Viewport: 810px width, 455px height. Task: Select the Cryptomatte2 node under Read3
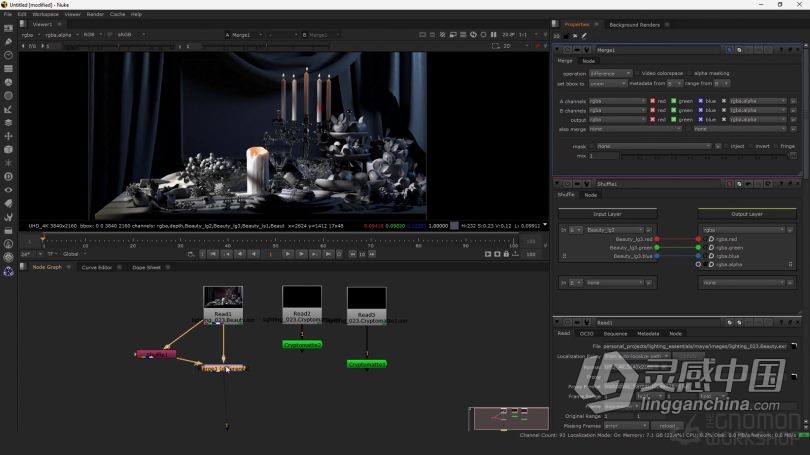pyautogui.click(x=366, y=364)
